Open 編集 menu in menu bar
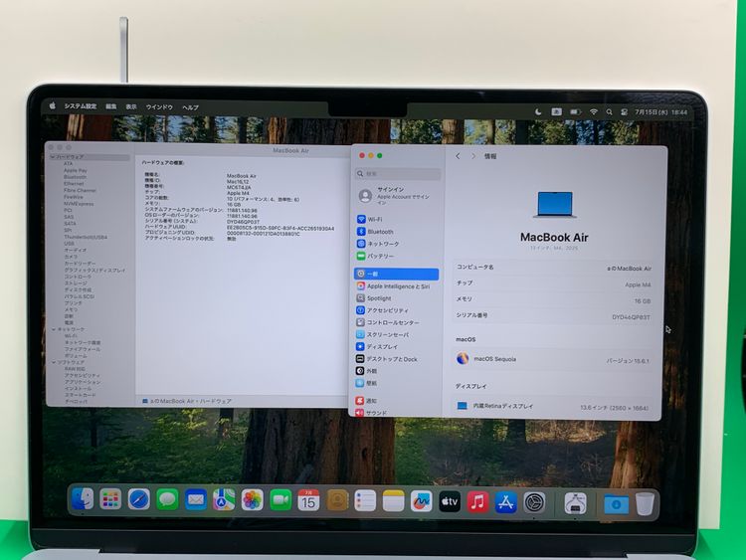 click(x=110, y=106)
